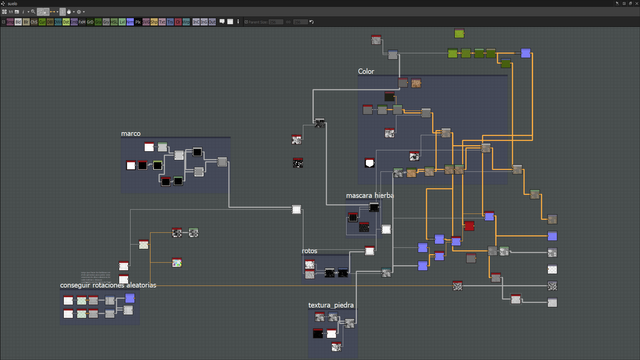The height and width of the screenshot is (360, 640).
Task: Select the 'rotos' frame title
Action: pos(309,251)
